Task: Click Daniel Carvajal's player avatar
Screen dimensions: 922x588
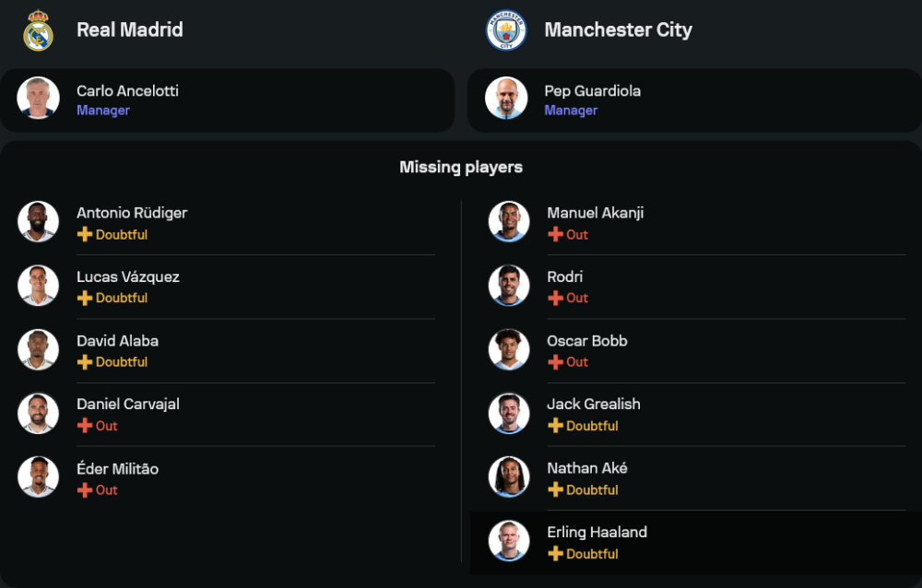Action: pos(39,414)
